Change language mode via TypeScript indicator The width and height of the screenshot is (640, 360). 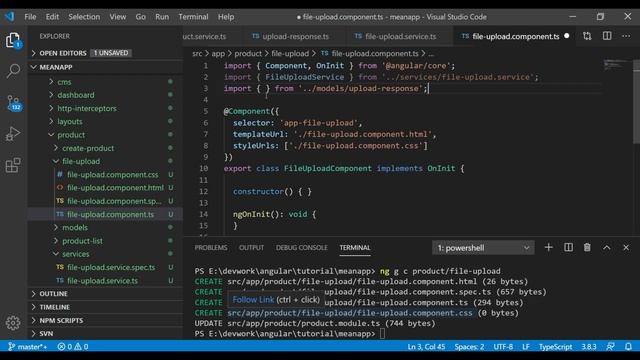555,347
